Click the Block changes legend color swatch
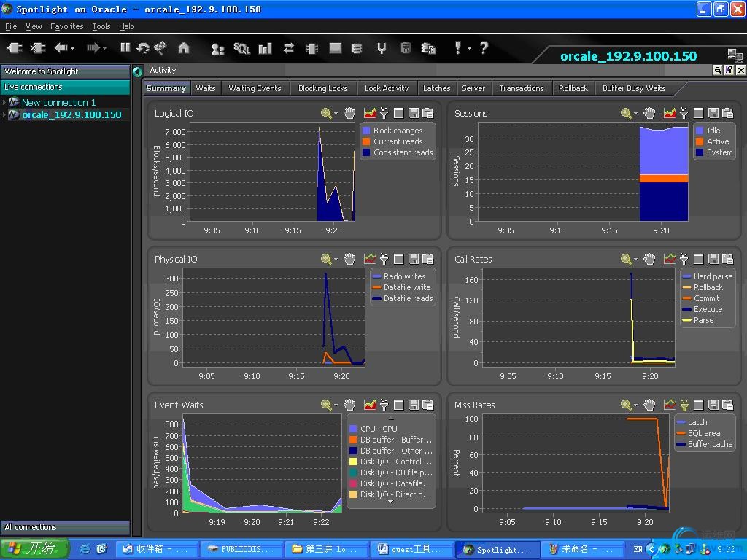 (x=366, y=131)
